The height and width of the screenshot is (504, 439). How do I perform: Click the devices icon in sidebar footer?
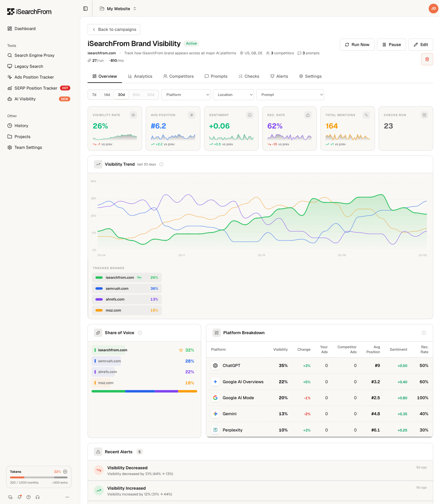pyautogui.click(x=10, y=497)
